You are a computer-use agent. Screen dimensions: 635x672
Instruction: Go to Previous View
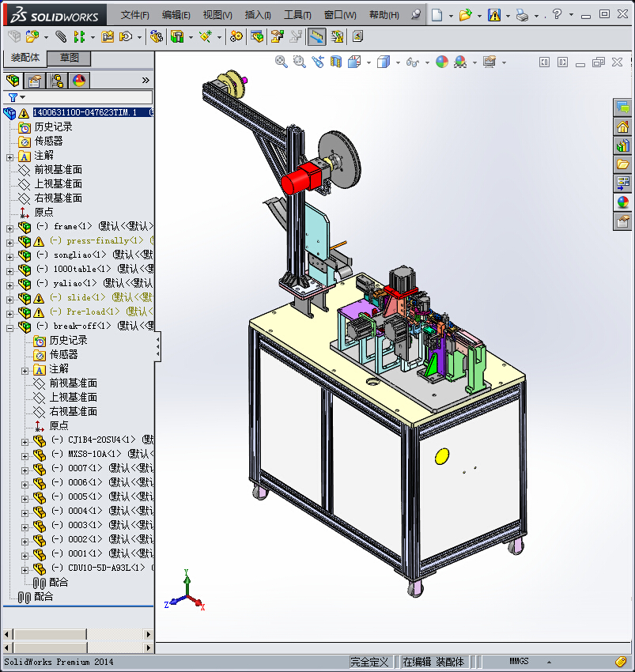coord(318,62)
